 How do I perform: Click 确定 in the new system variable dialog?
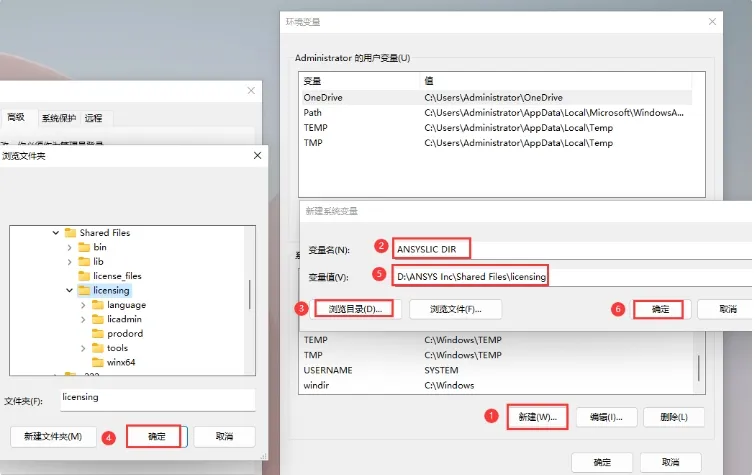661,309
